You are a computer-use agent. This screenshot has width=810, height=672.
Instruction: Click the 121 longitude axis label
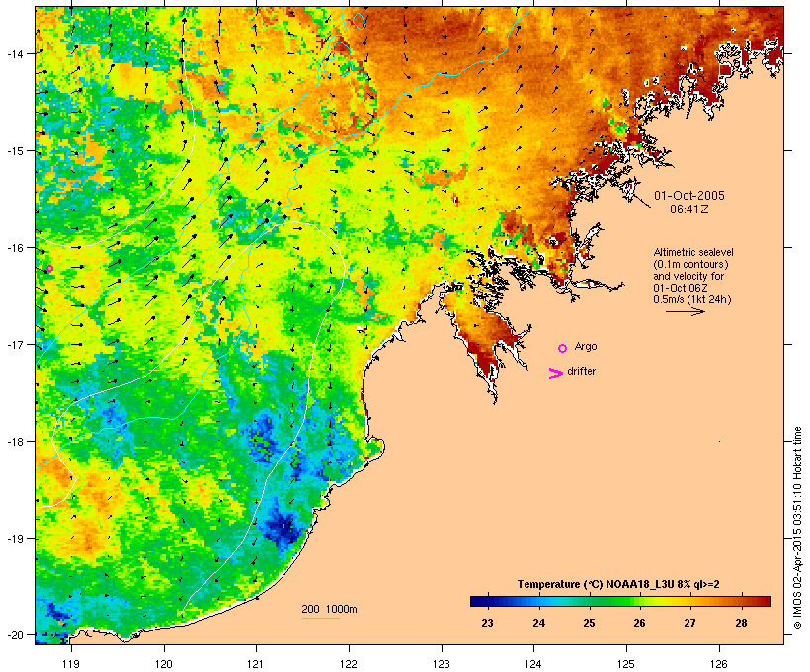(x=256, y=664)
